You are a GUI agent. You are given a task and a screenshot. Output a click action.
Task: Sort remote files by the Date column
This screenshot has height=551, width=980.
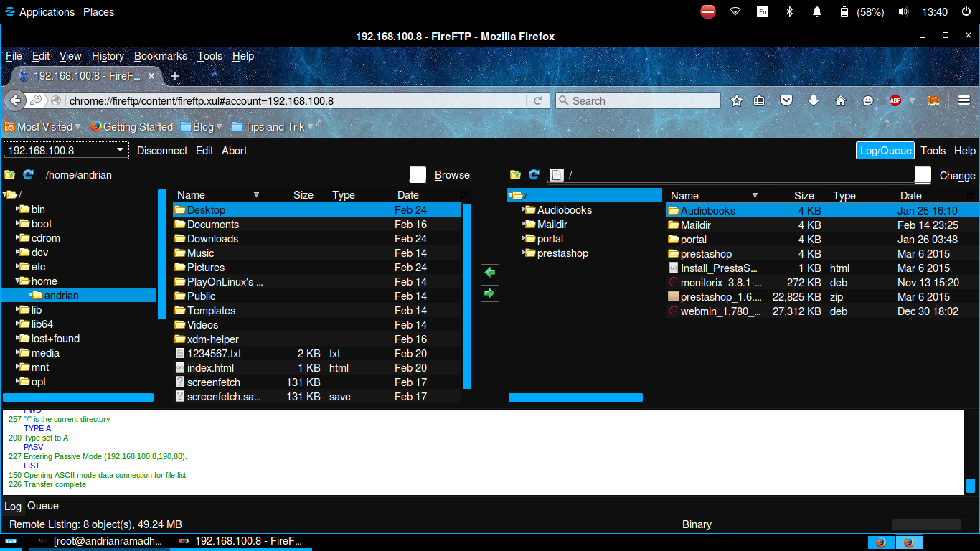(911, 196)
